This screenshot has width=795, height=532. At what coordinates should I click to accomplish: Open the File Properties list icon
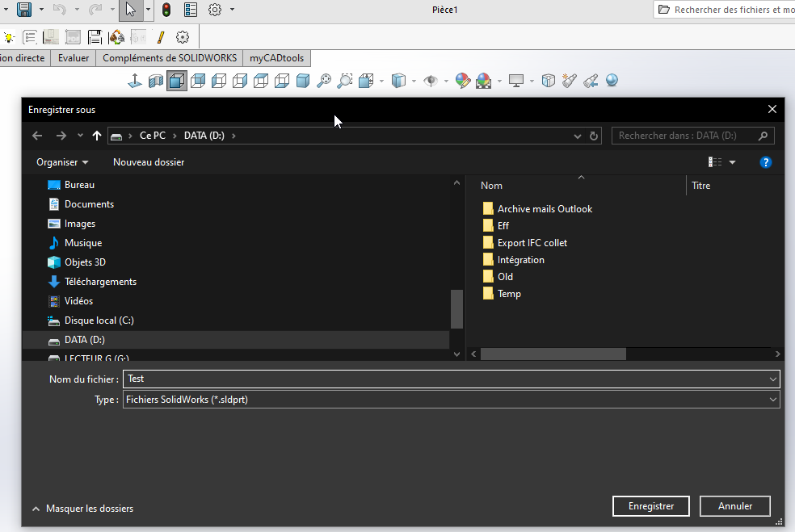191,10
